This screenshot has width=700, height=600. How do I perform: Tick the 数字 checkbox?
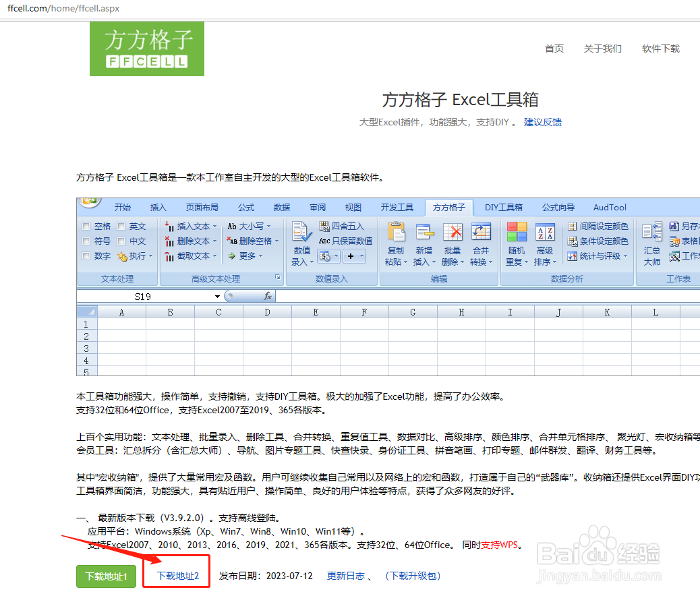pyautogui.click(x=86, y=256)
